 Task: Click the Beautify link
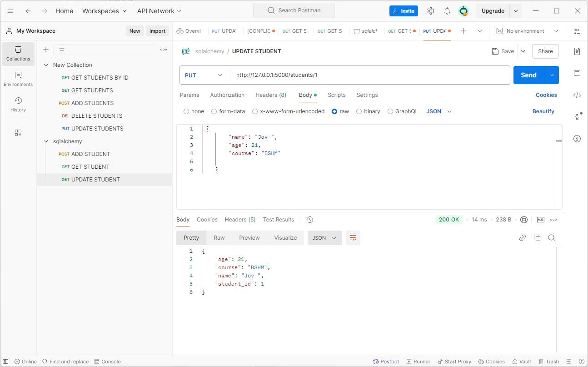click(543, 111)
